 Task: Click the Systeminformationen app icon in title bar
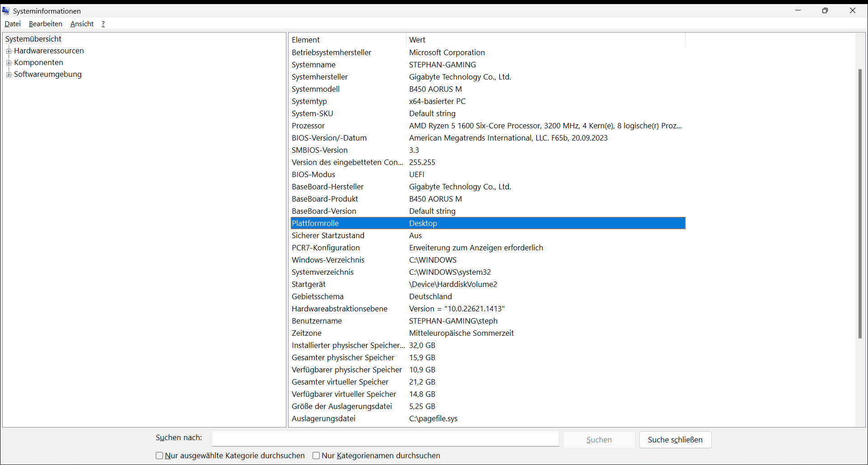tap(6, 11)
